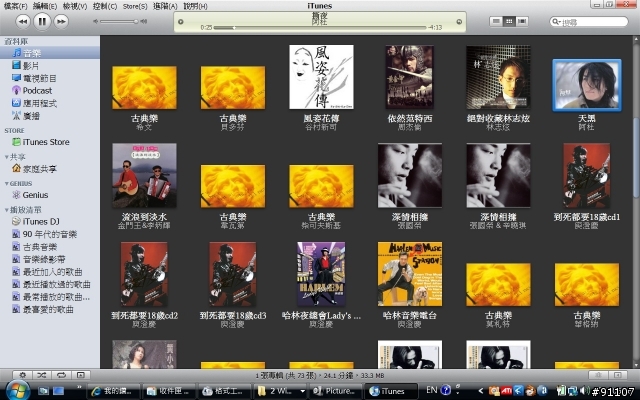Viewport: 640px width, 400px height.
Task: Open the 檔案(F) menu
Action: (16, 6)
